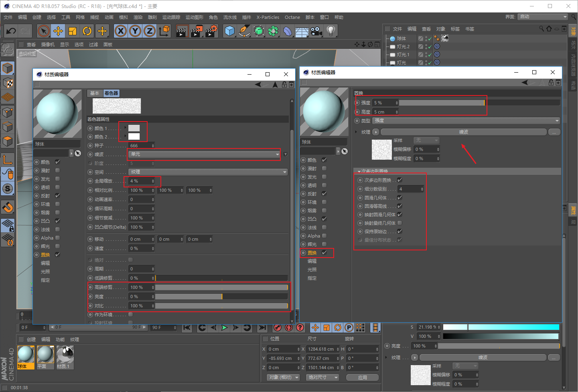Add a light with the bulb icon

click(x=331, y=31)
